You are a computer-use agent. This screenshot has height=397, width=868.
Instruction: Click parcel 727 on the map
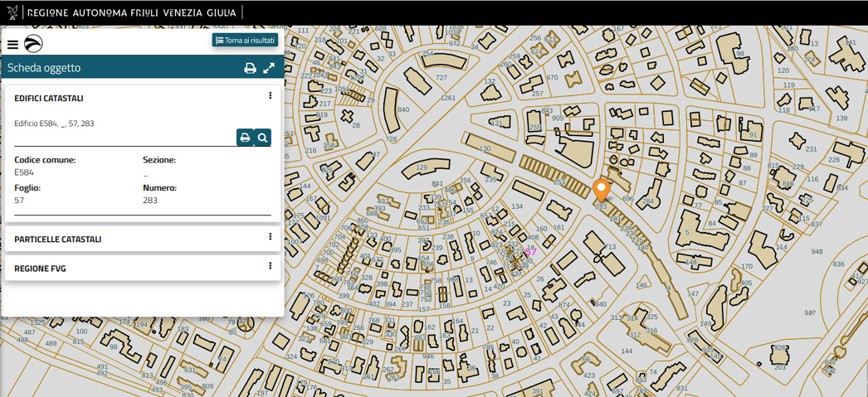point(441,78)
